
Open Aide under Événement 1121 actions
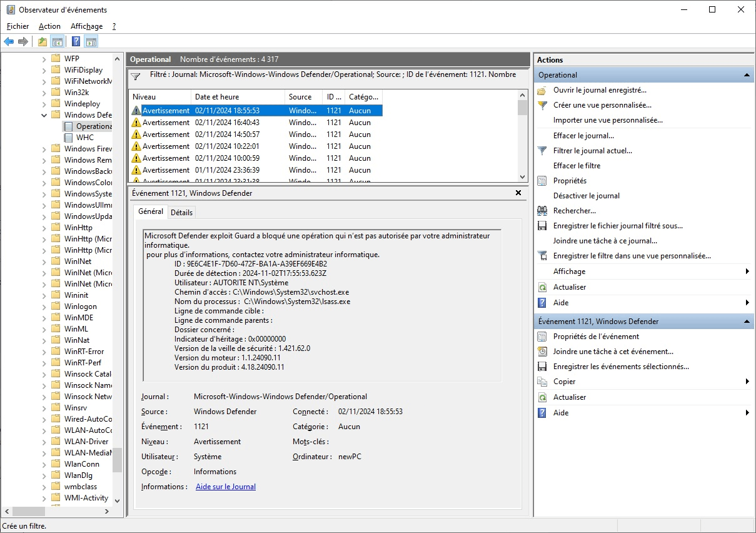[561, 413]
